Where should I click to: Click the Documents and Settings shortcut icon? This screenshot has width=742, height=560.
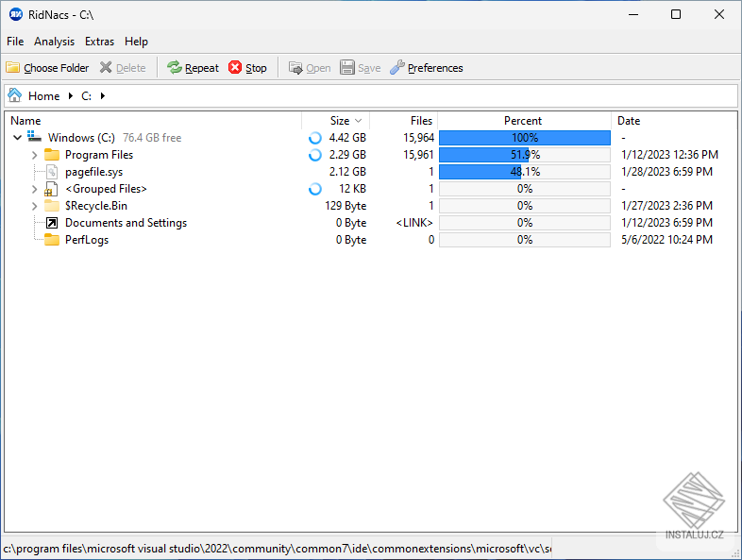coord(52,223)
